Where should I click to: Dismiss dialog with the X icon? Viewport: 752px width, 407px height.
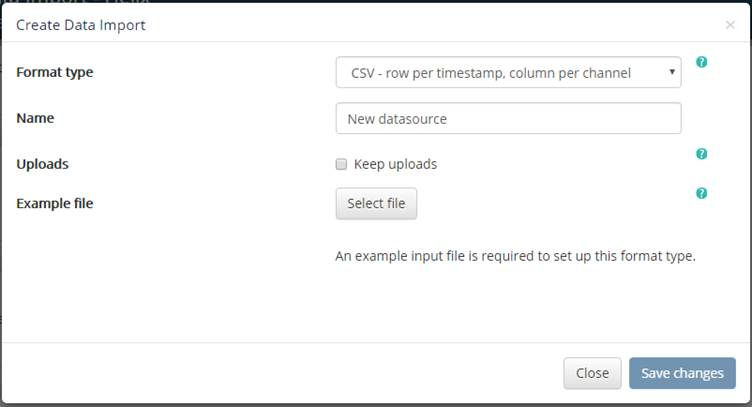click(730, 24)
